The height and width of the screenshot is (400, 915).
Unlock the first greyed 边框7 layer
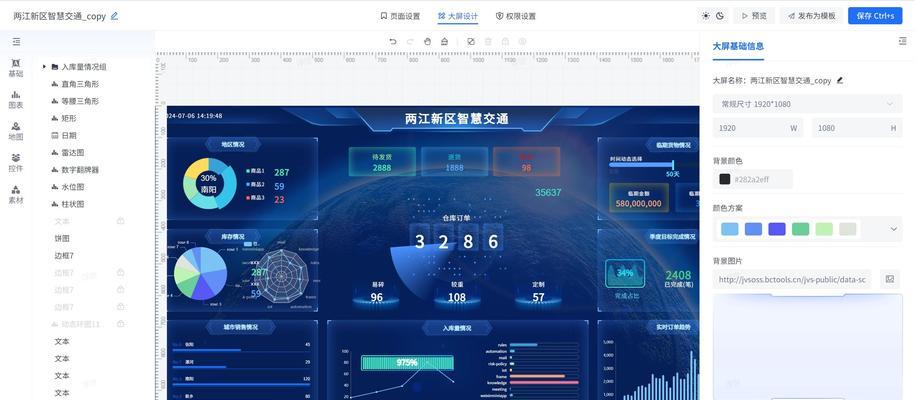(120, 273)
